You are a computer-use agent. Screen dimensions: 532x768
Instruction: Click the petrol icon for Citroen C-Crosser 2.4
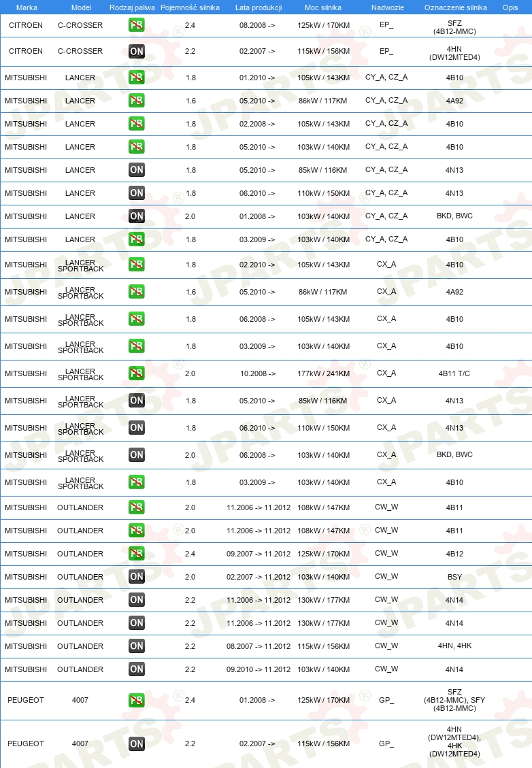[136, 25]
